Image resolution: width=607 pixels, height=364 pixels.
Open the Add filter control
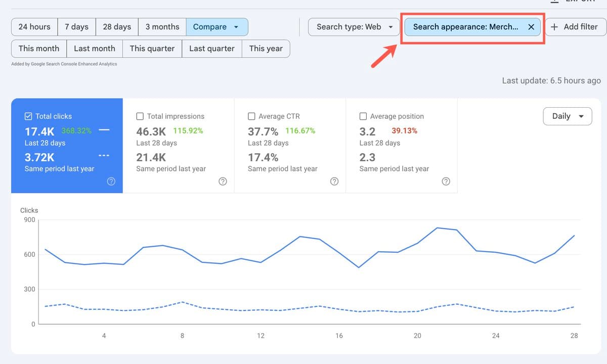(576, 26)
